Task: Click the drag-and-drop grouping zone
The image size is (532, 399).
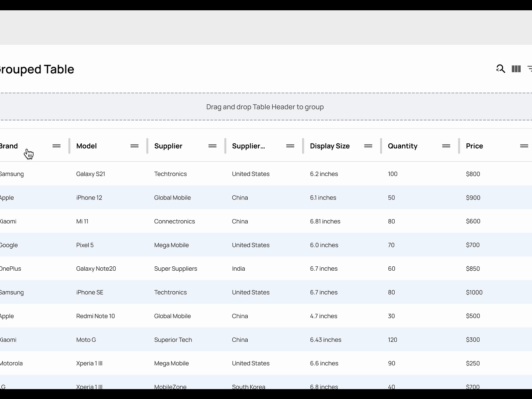Action: [265, 107]
